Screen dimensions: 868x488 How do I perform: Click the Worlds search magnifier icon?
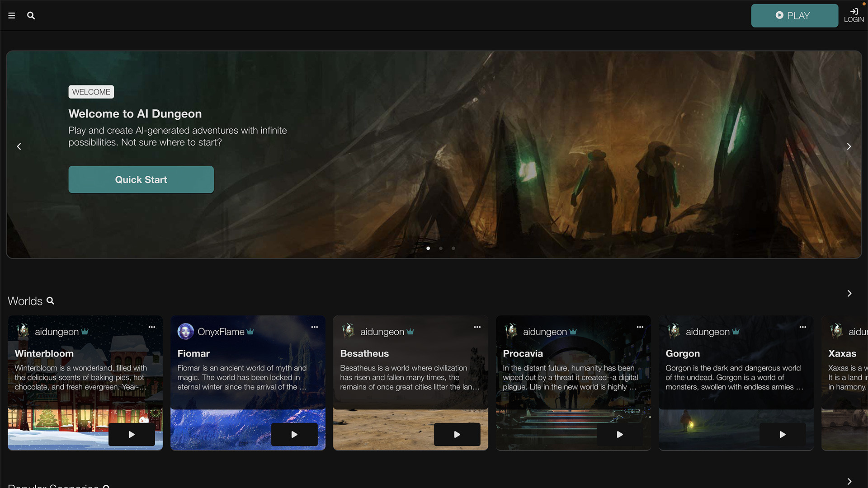50,301
